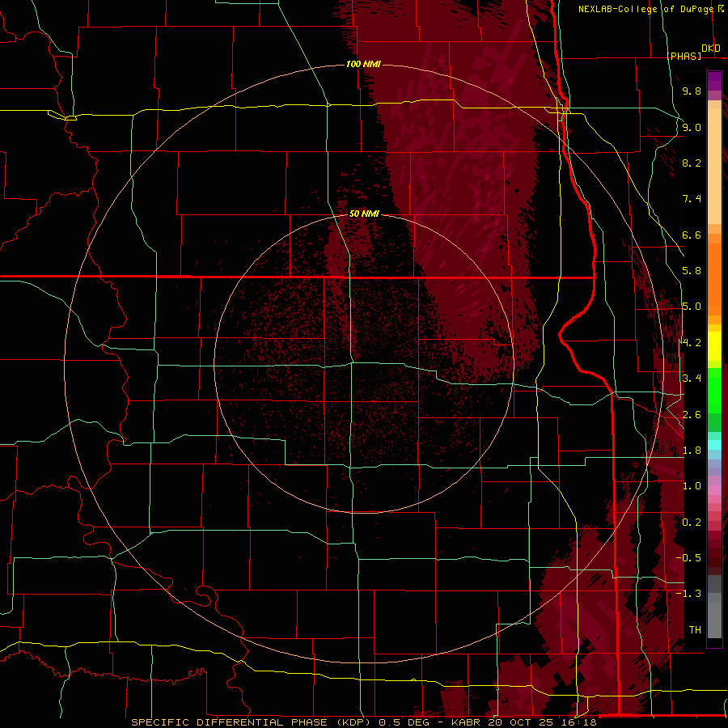The height and width of the screenshot is (728, 728).
Task: Click the -0.5 scale value
Action: pyautogui.click(x=688, y=557)
